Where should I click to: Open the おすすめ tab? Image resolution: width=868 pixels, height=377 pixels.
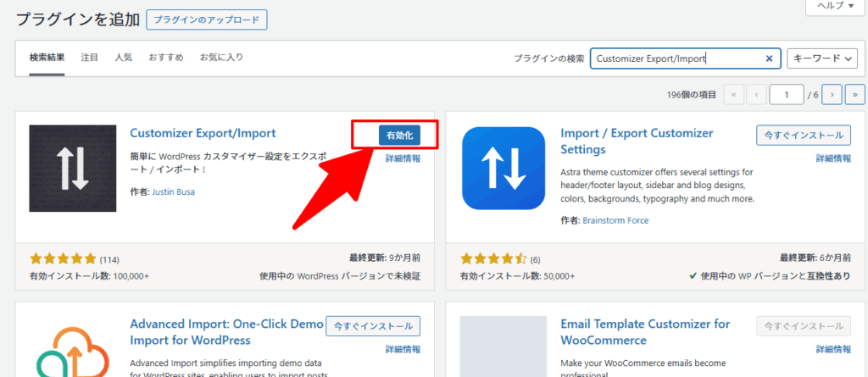pyautogui.click(x=165, y=58)
